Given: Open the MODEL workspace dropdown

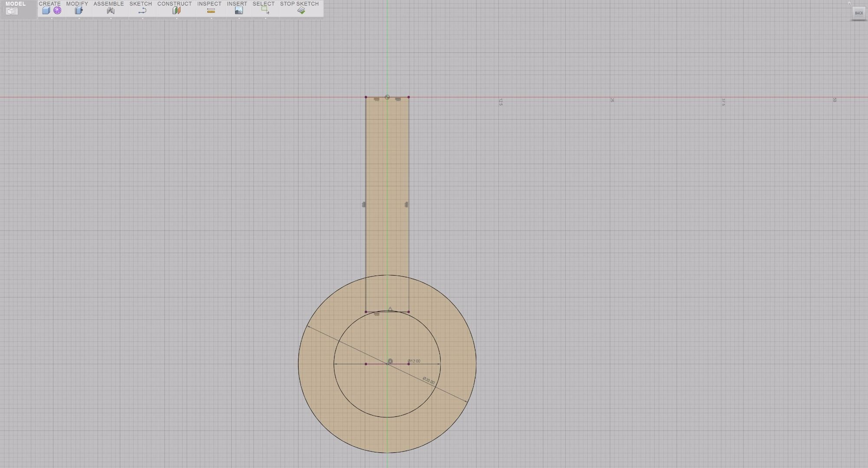Looking at the screenshot, I should pos(16,4).
